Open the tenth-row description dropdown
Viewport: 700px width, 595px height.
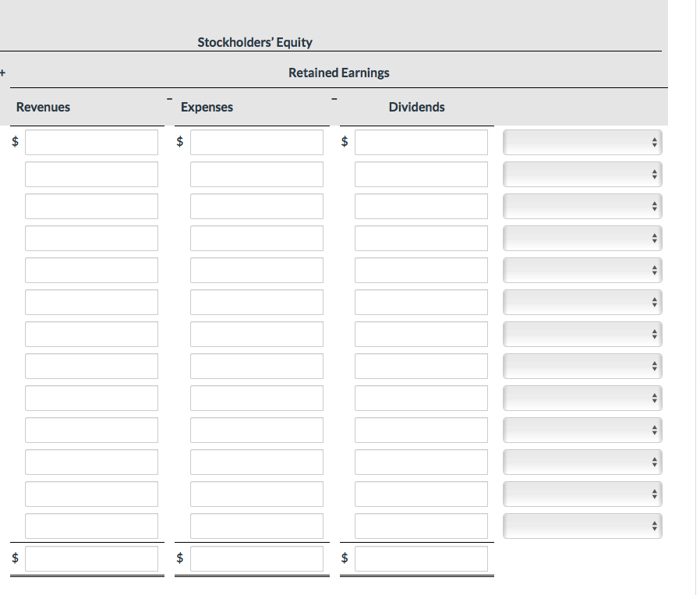[582, 430]
